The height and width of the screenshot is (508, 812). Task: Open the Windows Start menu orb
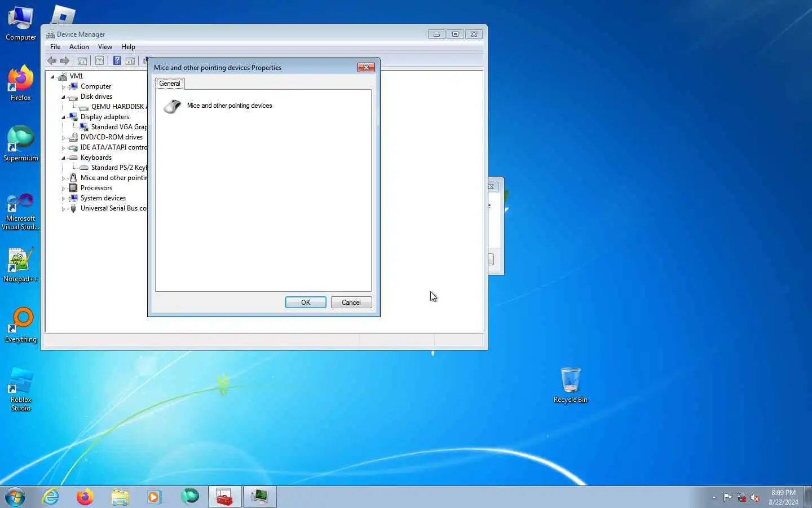(x=15, y=497)
